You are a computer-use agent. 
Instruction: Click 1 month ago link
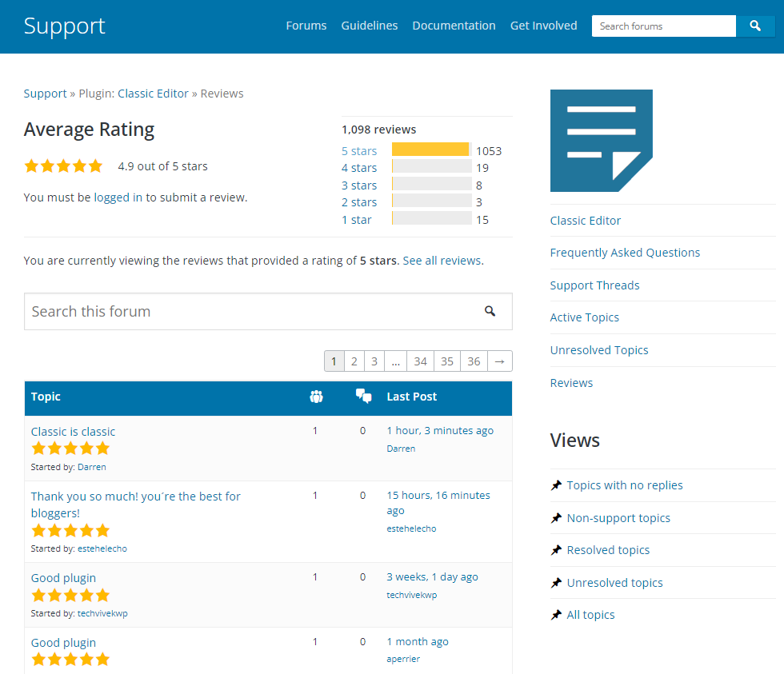(418, 641)
